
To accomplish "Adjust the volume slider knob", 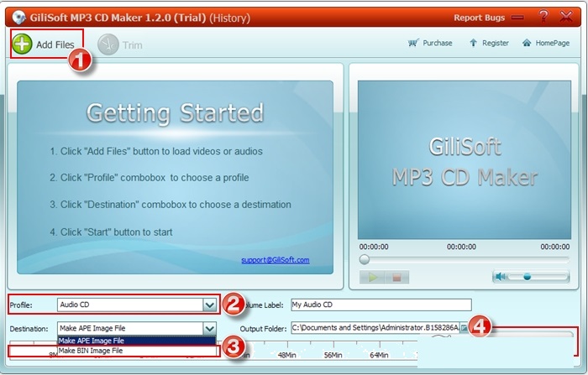I will [x=527, y=277].
